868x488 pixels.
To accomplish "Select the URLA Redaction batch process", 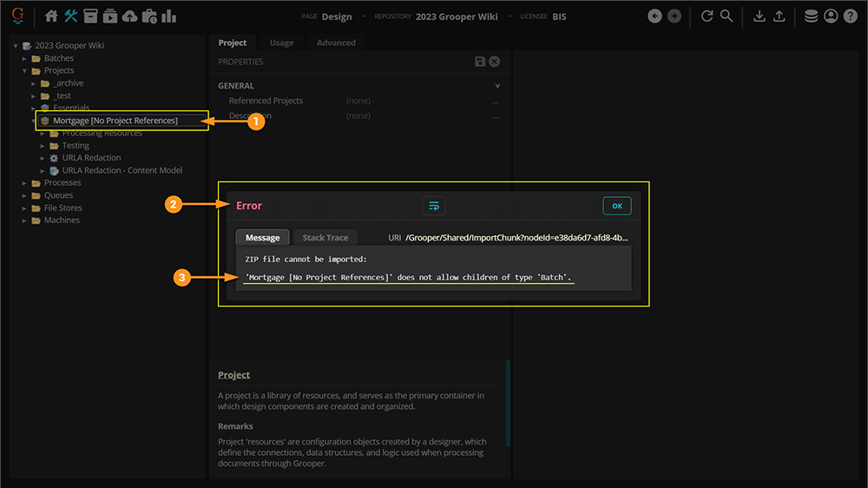I will (91, 158).
